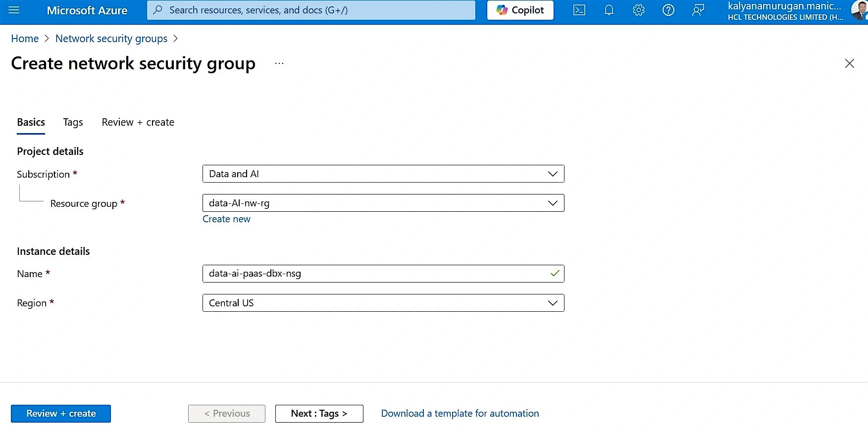Click into the Name input field

376,274
